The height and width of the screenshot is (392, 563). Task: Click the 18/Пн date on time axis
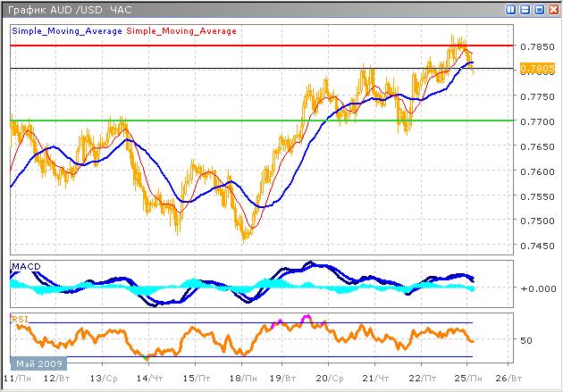click(242, 379)
